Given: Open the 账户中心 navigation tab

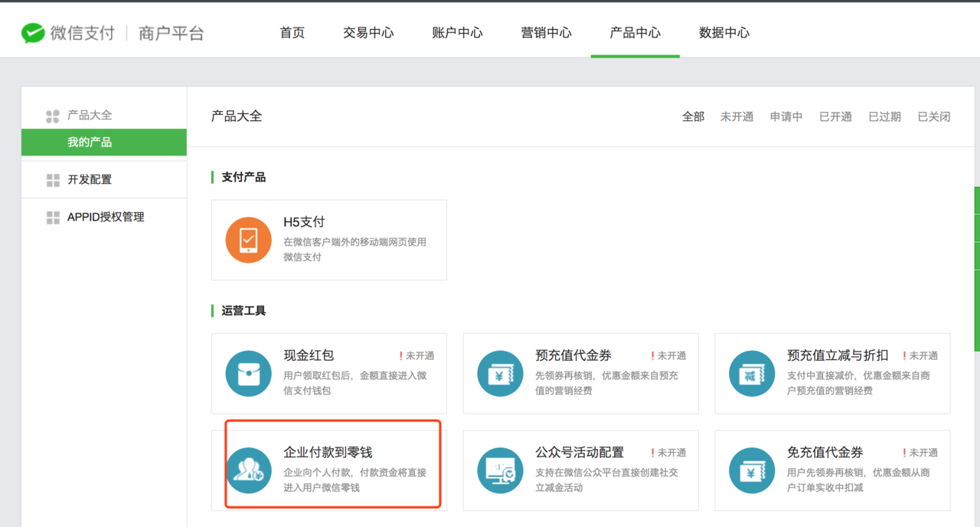Looking at the screenshot, I should pos(457,33).
